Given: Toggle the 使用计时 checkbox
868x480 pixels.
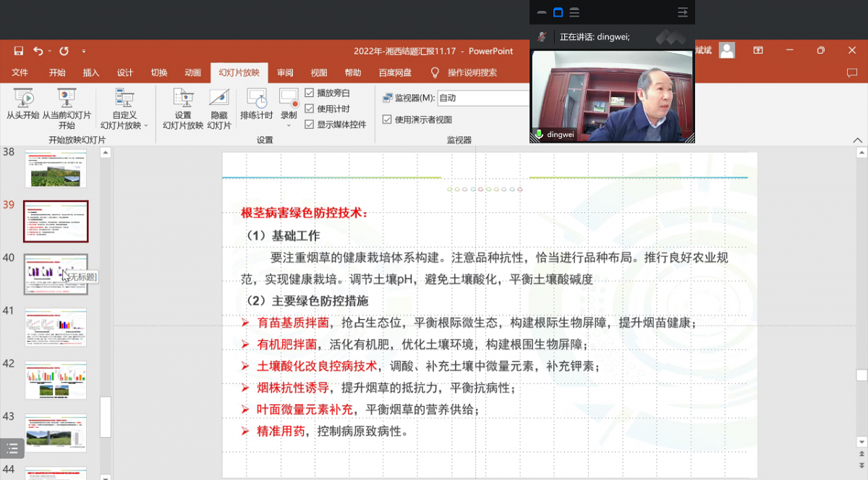Looking at the screenshot, I should pos(310,109).
